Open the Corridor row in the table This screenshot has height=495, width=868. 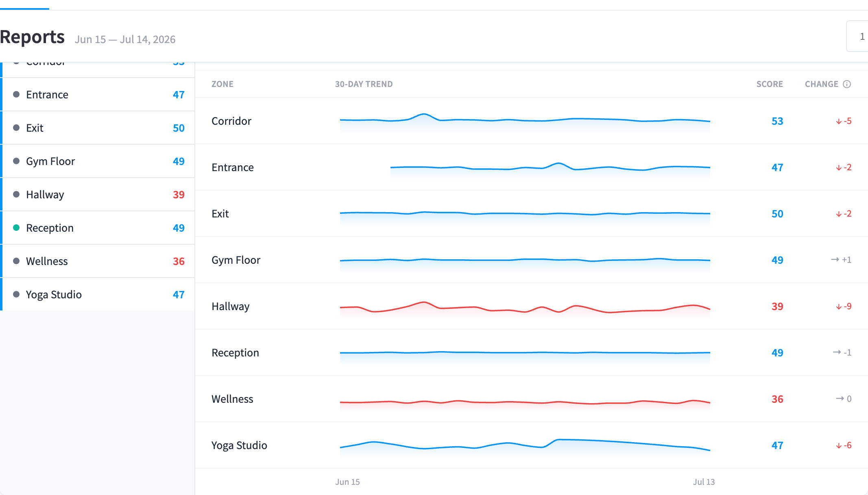532,121
